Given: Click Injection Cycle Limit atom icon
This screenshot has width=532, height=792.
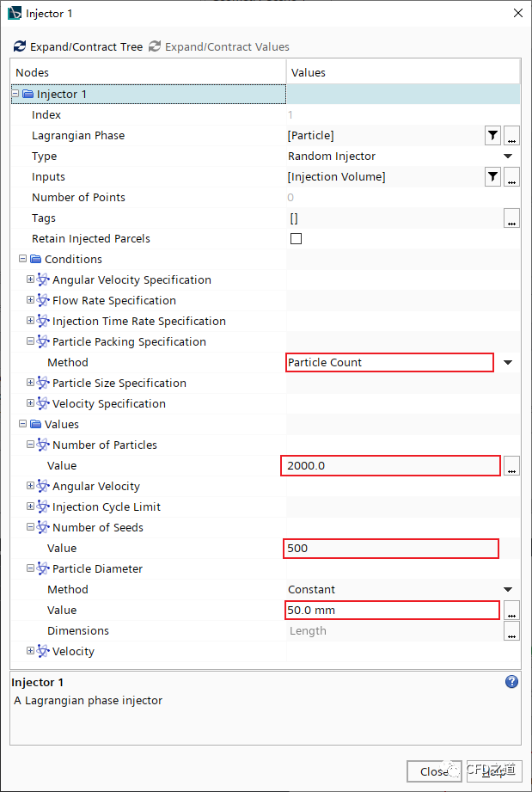Looking at the screenshot, I should 43,507.
